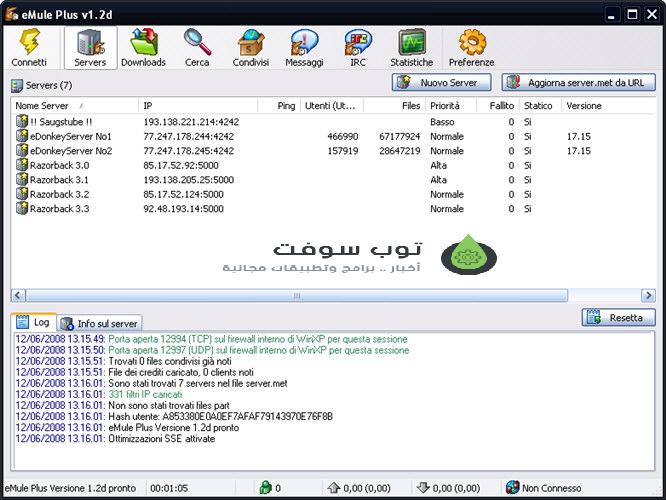Click the server icon for Razorback 3.1
The image size is (666, 500).
[x=22, y=179]
